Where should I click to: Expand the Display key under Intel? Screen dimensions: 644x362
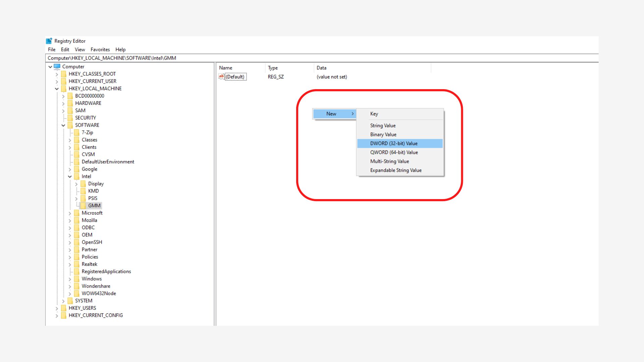76,184
